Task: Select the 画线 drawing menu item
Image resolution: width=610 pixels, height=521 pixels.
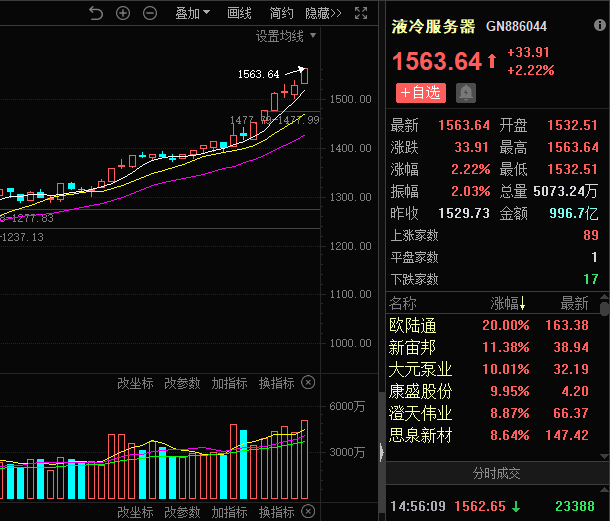Action: (x=240, y=13)
